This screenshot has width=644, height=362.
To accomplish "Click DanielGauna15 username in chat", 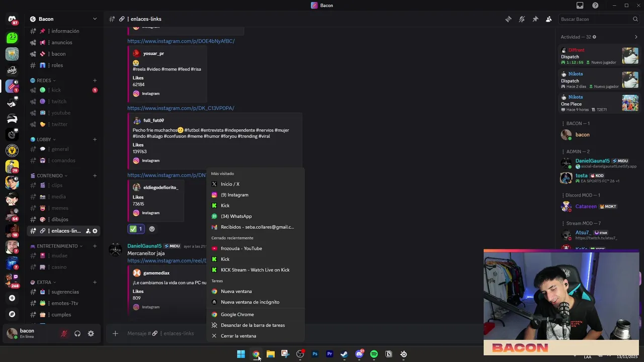I will (144, 246).
